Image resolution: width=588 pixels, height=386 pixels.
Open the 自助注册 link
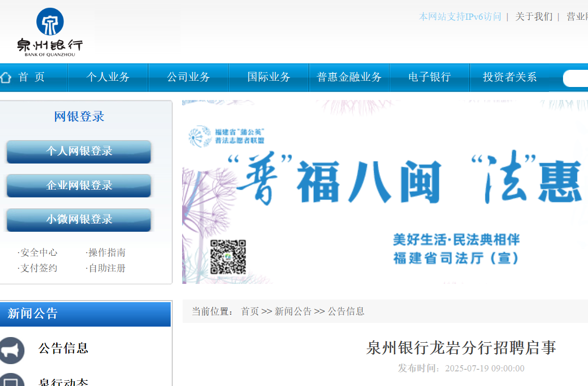[x=106, y=268]
